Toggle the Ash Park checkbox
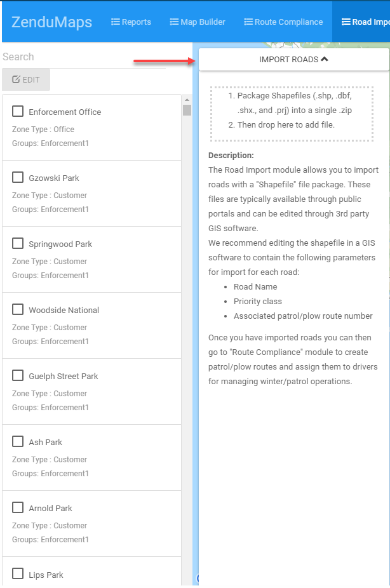Image resolution: width=390 pixels, height=588 pixels. click(x=18, y=441)
